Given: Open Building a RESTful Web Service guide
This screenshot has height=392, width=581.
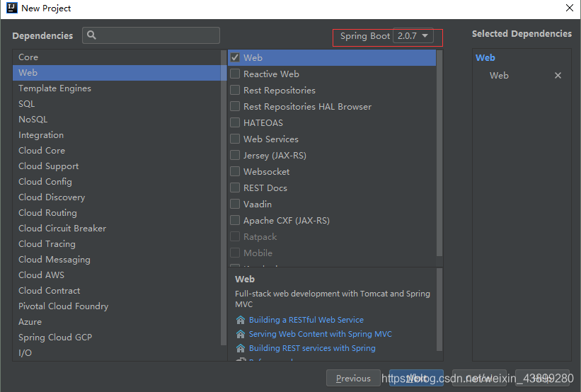Looking at the screenshot, I should [x=306, y=320].
